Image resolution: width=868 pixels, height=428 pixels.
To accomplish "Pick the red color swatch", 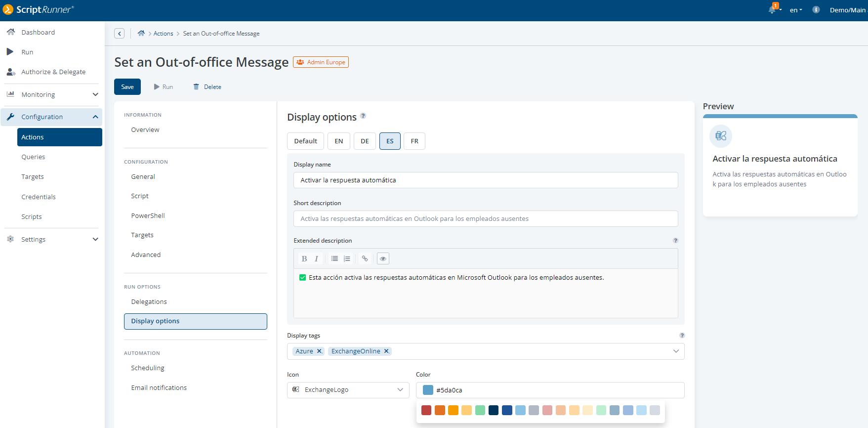I will tap(426, 410).
